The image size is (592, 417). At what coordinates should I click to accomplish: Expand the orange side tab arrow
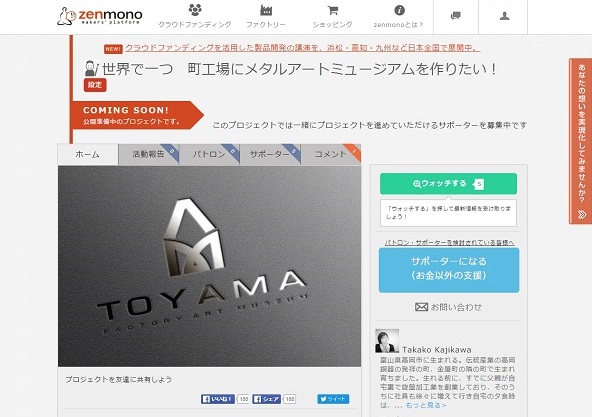click(x=582, y=215)
